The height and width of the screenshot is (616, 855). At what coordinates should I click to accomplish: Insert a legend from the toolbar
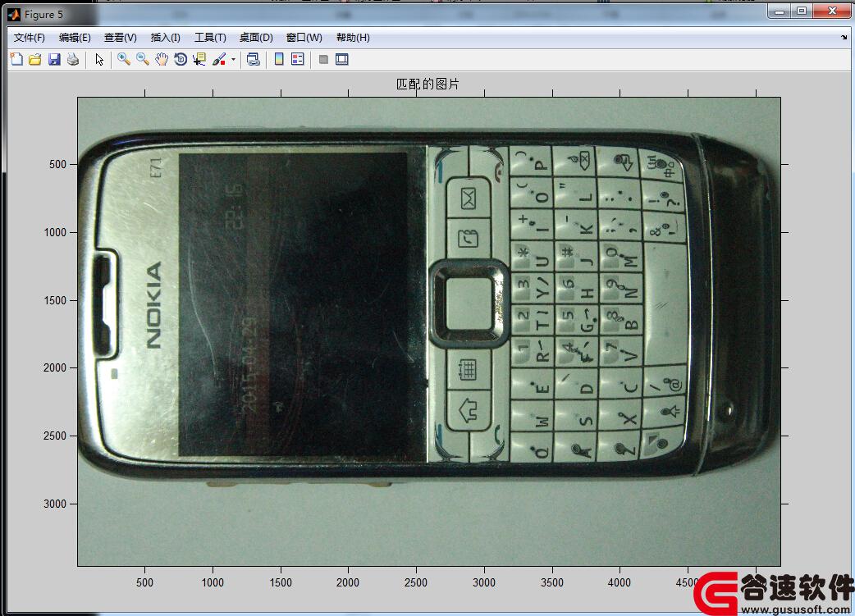(x=298, y=59)
